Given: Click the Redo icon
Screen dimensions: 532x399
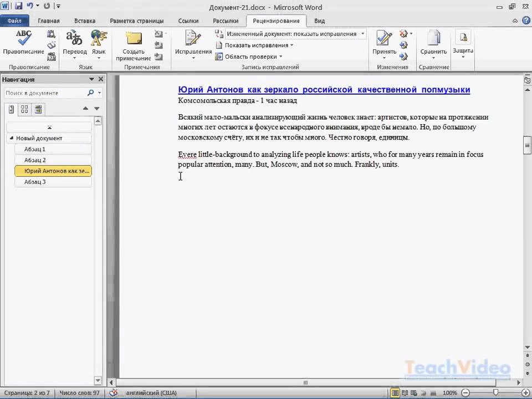Looking at the screenshot, I should tap(47, 6).
